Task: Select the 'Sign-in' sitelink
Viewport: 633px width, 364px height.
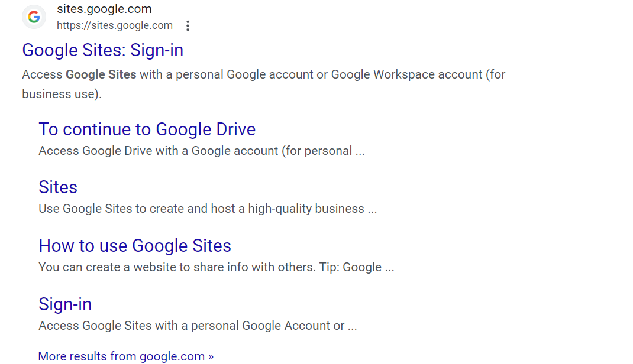Action: [x=65, y=304]
